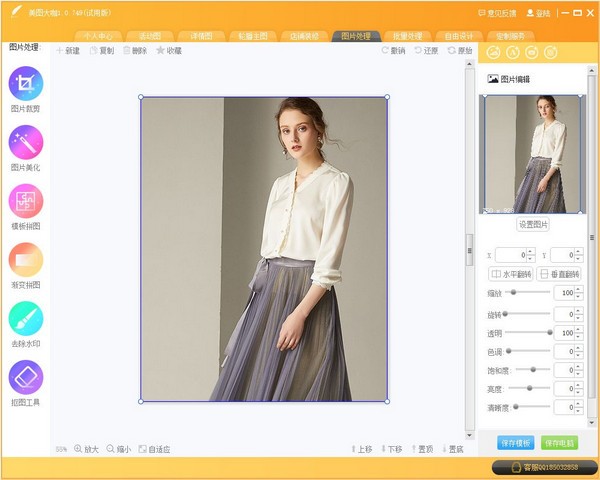Click the 撤销 undo button
The image size is (600, 480).
394,50
